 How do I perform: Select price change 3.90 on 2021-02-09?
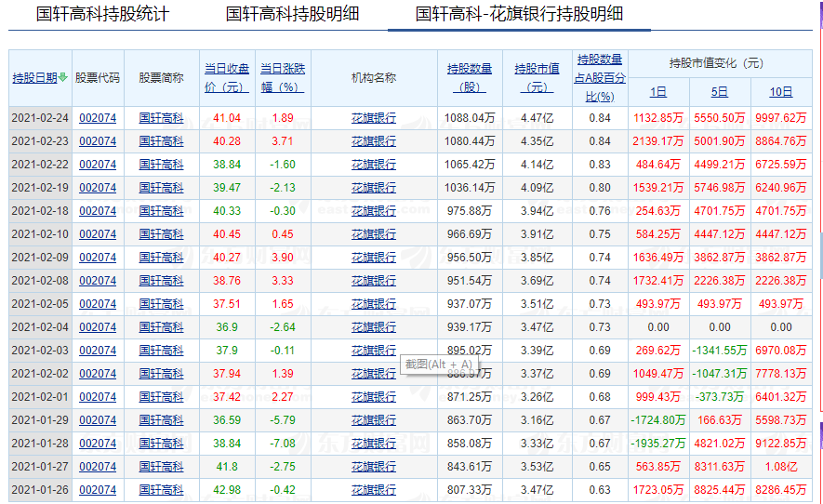pyautogui.click(x=283, y=258)
